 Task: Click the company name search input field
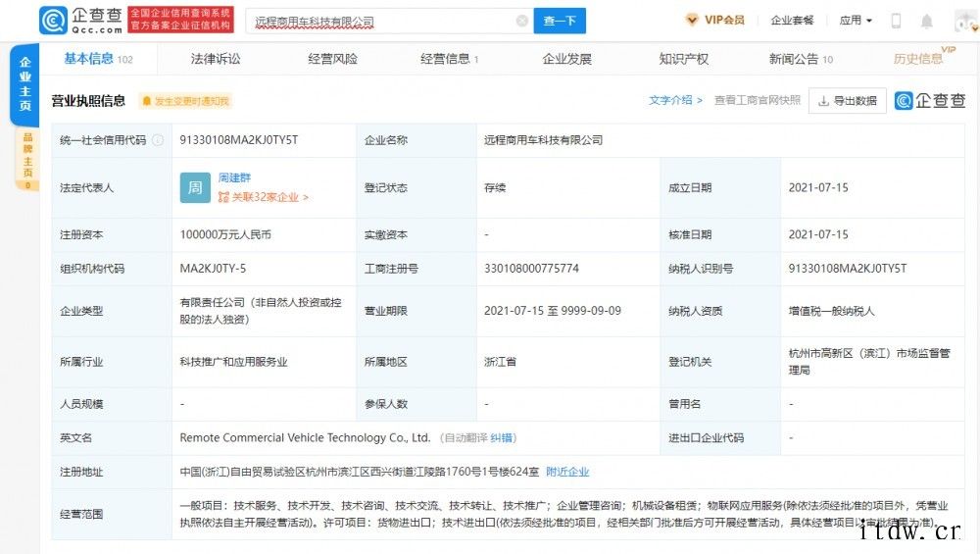pyautogui.click(x=382, y=21)
